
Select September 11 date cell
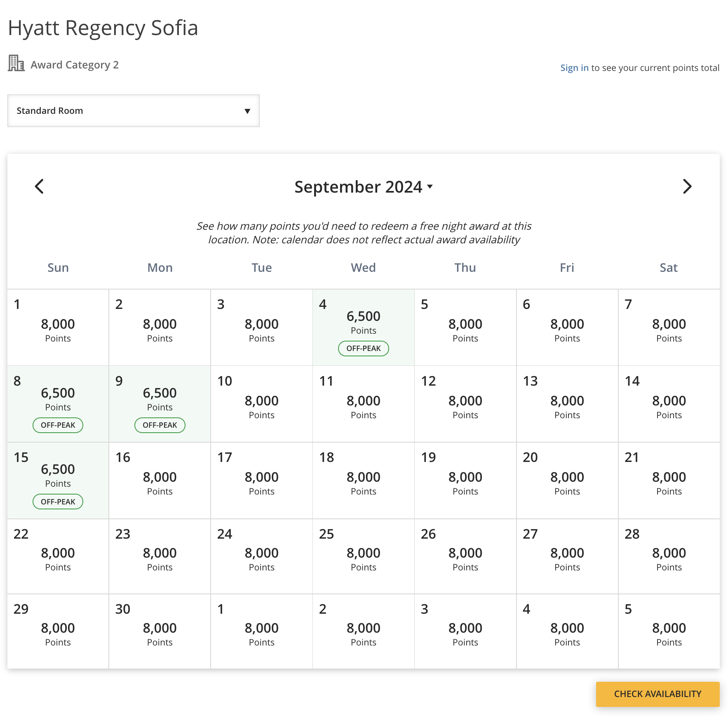pyautogui.click(x=364, y=404)
